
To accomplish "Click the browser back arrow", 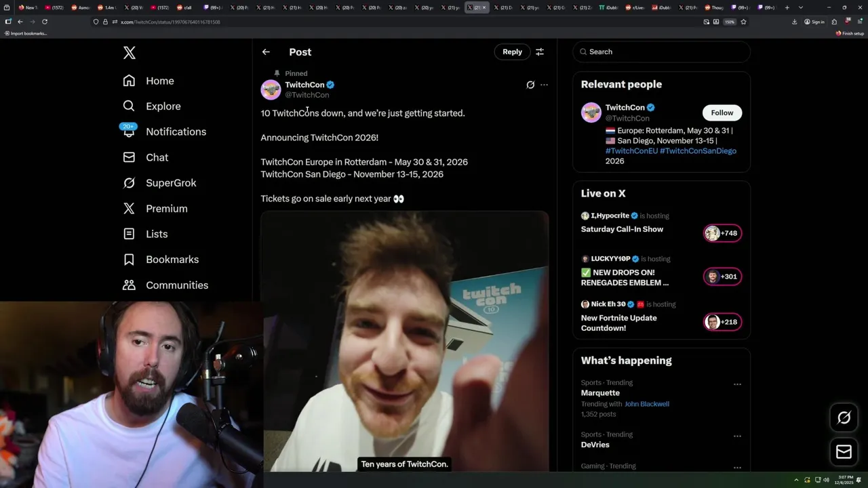I will [20, 22].
